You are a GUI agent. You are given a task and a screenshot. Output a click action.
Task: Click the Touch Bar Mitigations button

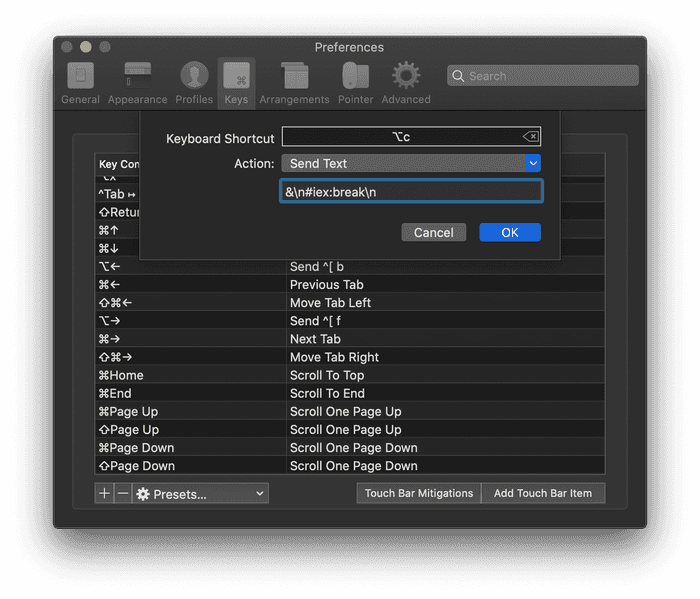419,493
